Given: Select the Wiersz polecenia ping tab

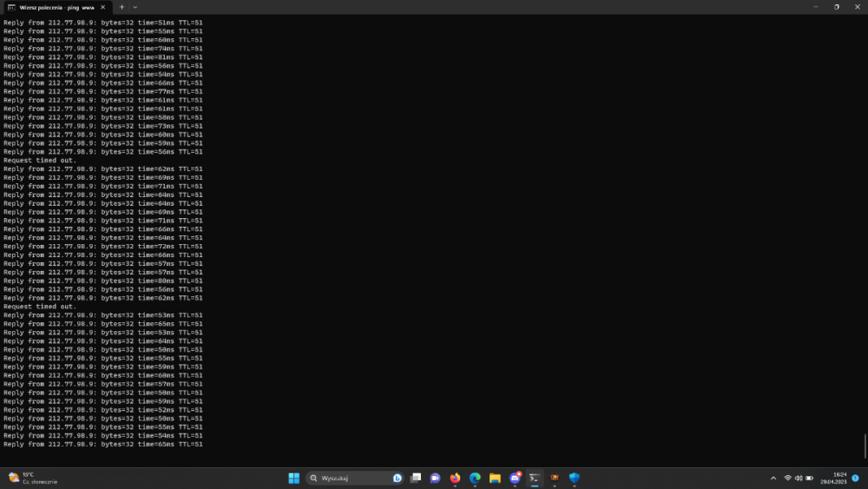Looking at the screenshot, I should pyautogui.click(x=52, y=7).
